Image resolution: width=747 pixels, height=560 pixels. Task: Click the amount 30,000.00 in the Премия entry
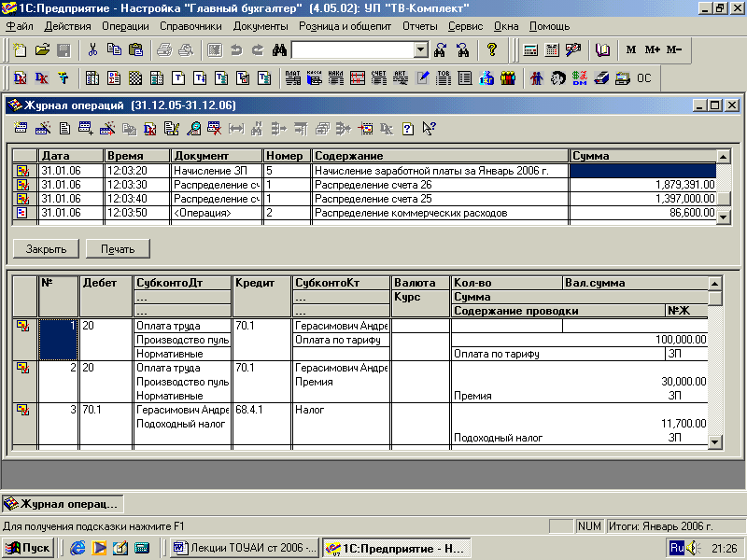[x=684, y=382]
